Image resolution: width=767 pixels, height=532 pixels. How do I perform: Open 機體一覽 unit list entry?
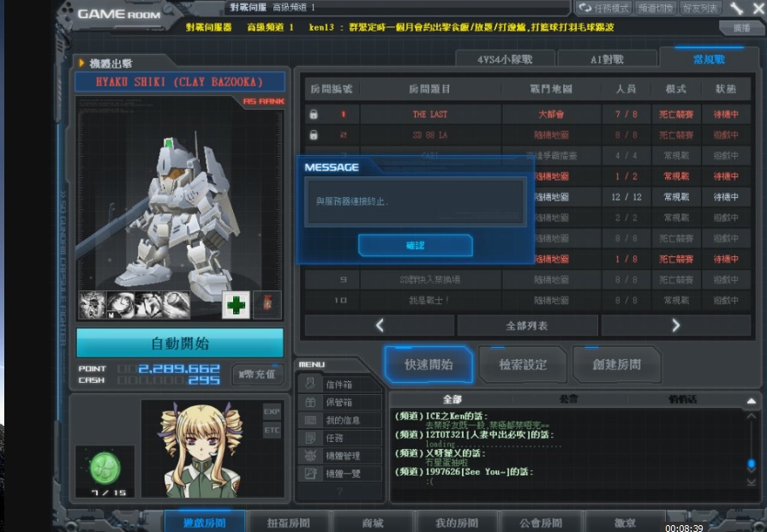[339, 474]
